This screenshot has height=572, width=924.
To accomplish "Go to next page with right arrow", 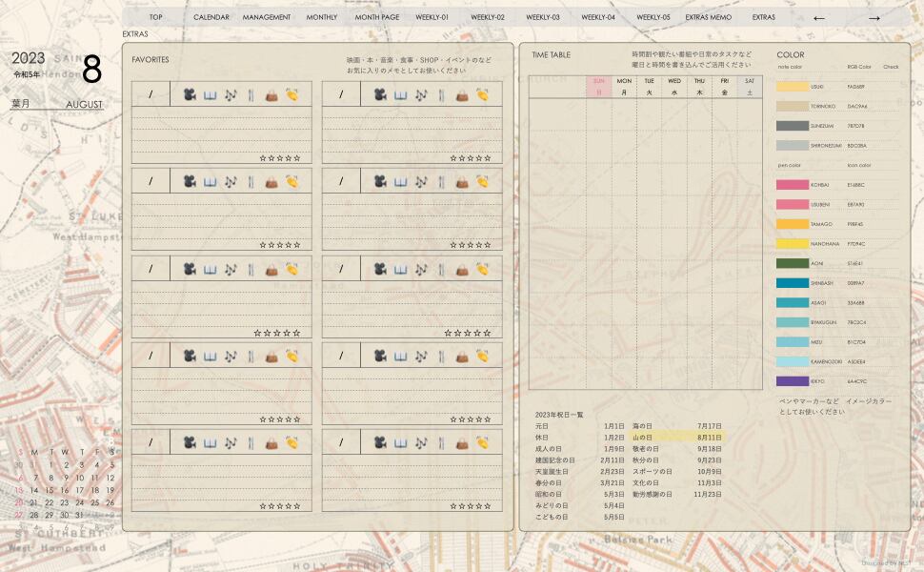I will (x=874, y=17).
